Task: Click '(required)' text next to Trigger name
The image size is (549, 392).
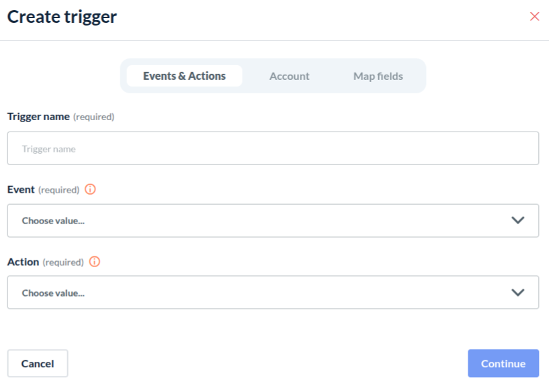Action: 93,117
